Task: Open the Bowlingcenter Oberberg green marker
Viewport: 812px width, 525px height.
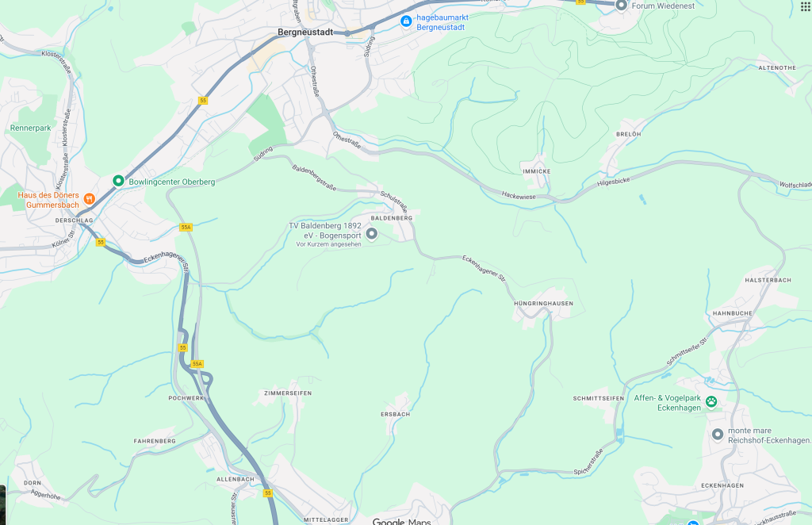Action: tap(118, 181)
